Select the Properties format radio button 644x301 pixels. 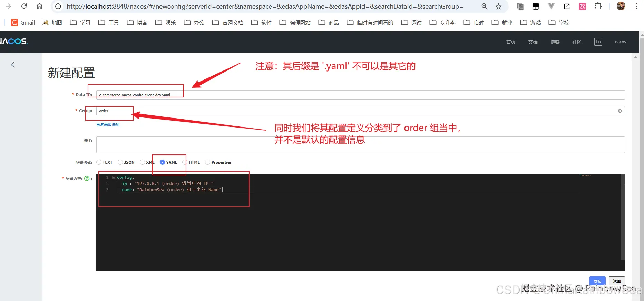(x=207, y=162)
